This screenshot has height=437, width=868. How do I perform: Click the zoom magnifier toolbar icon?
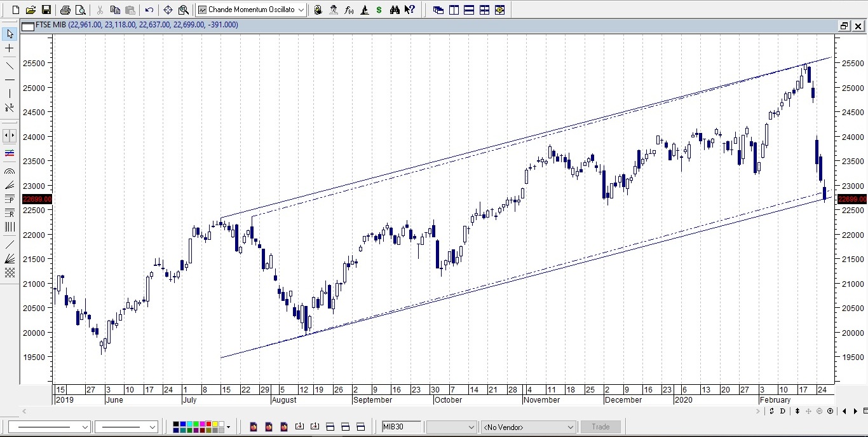coord(184,10)
